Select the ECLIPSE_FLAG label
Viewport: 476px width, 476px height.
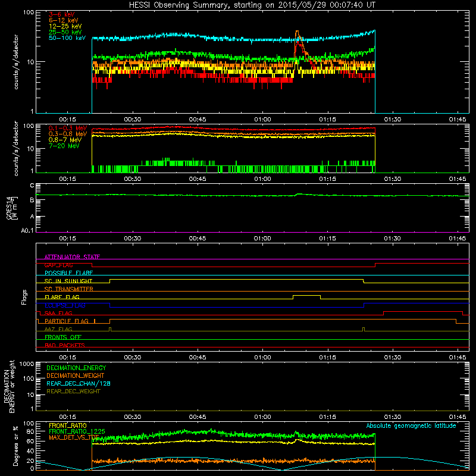tap(65, 305)
